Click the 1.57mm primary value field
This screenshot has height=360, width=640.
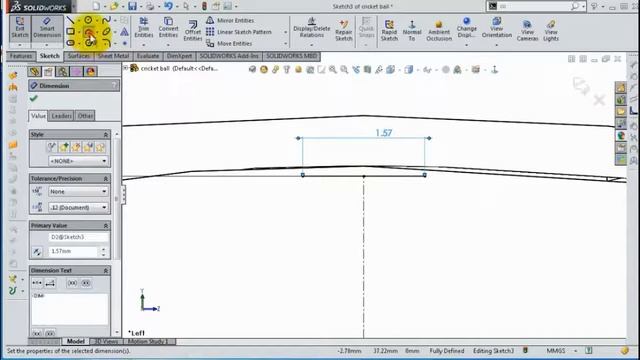(73, 251)
